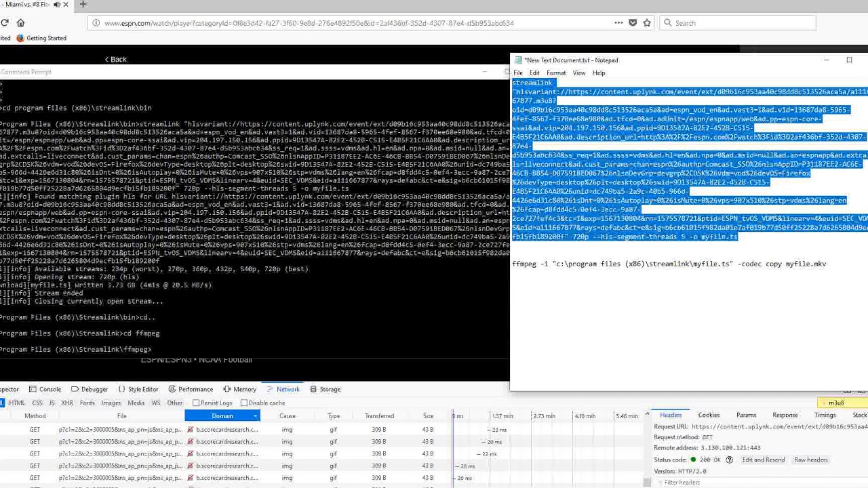Open Notepad View menu
Image resolution: width=868 pixels, height=488 pixels.
tap(579, 73)
